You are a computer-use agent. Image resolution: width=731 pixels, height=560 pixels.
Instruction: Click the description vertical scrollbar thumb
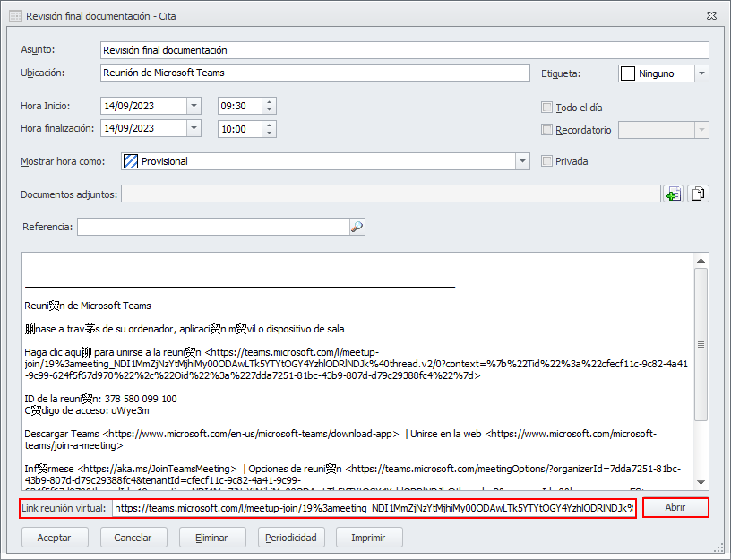(x=701, y=345)
